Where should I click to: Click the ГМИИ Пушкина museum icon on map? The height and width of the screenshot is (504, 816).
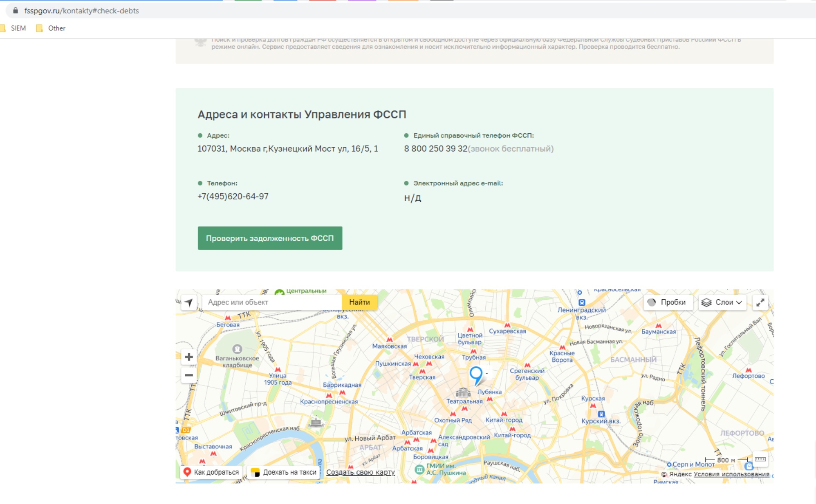pos(419,469)
